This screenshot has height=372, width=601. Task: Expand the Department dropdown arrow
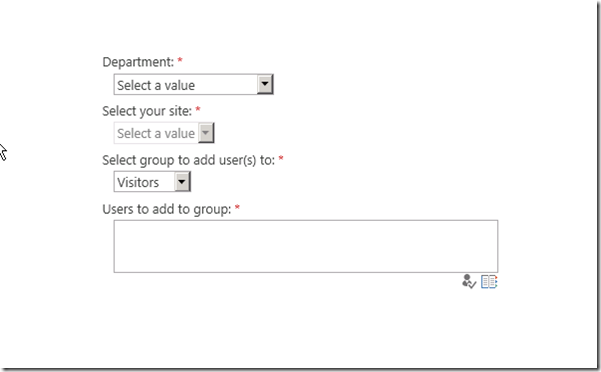coord(265,84)
